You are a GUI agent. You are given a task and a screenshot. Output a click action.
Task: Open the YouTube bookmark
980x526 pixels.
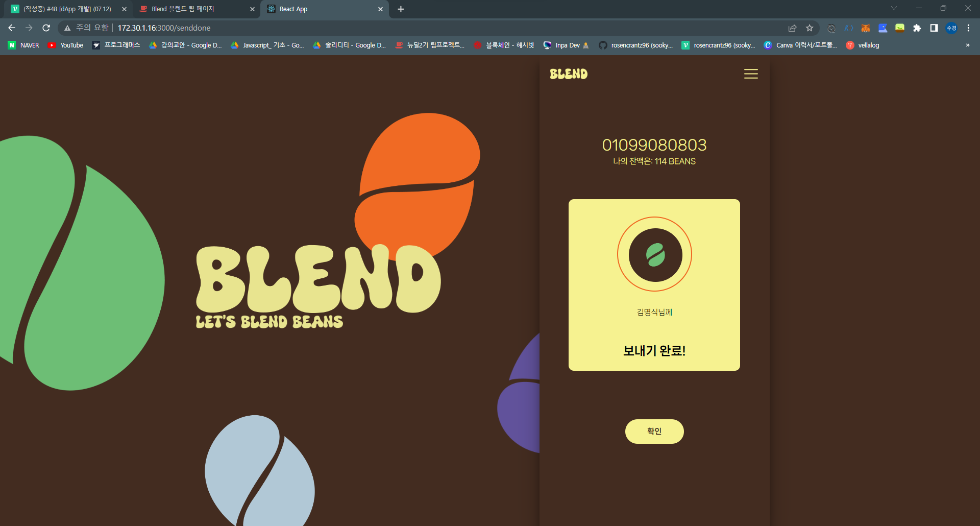point(65,45)
